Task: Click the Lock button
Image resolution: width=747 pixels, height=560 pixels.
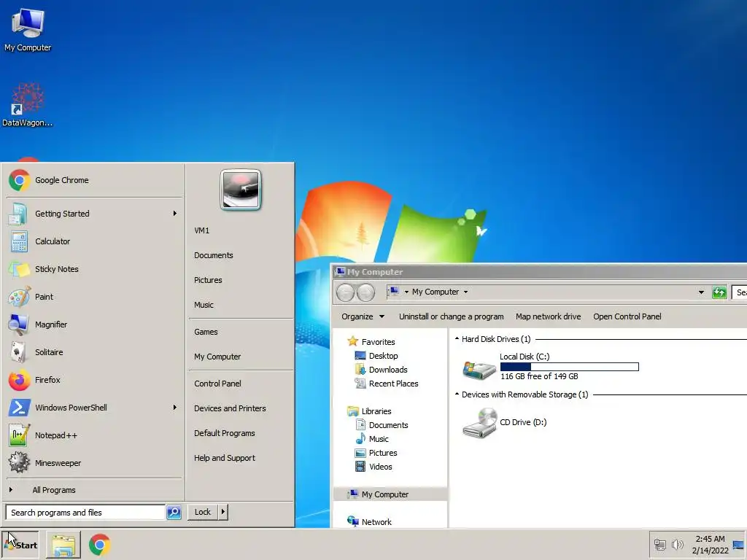Action: click(x=203, y=513)
